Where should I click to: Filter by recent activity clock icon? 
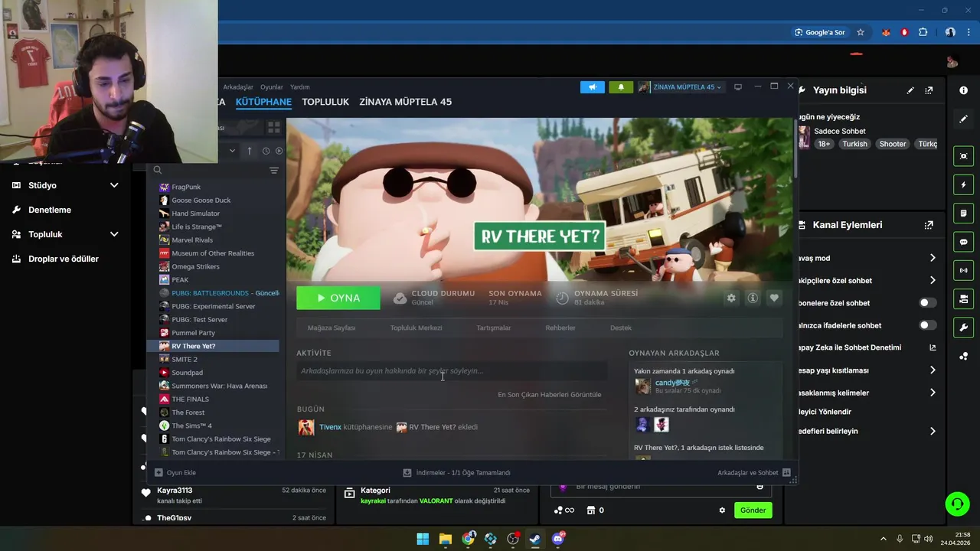coord(266,151)
